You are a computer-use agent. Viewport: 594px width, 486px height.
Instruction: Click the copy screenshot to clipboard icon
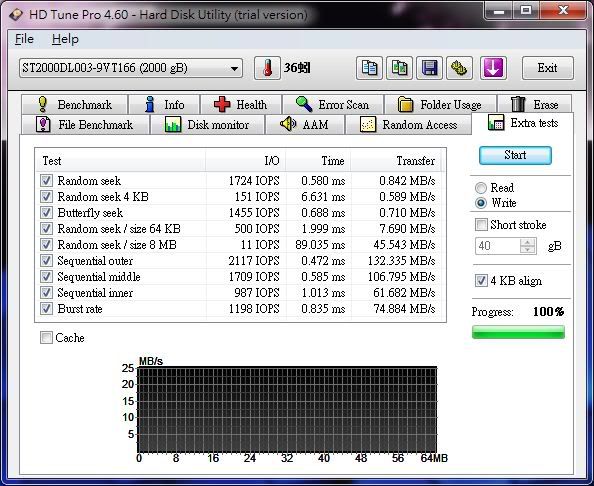click(x=399, y=68)
